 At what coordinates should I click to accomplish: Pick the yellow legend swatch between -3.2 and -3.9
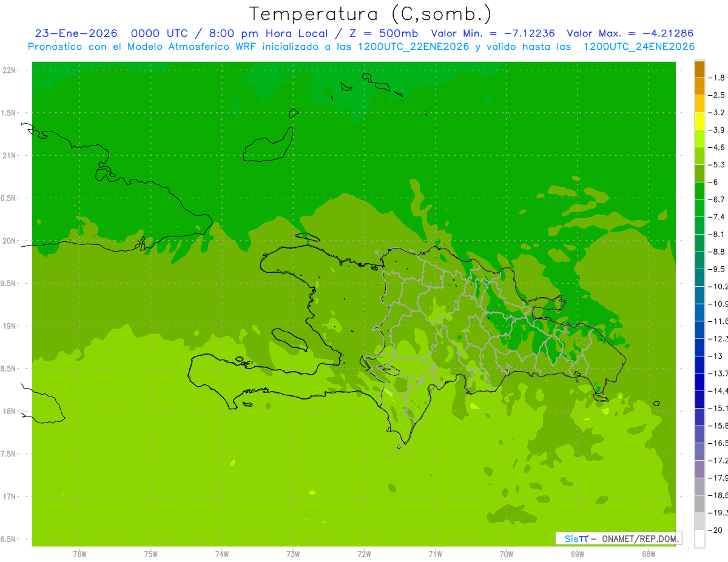(x=699, y=121)
